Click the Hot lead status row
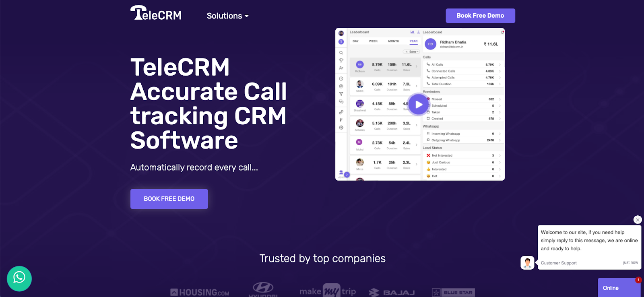Screen dimensions: 644x297 (463, 176)
